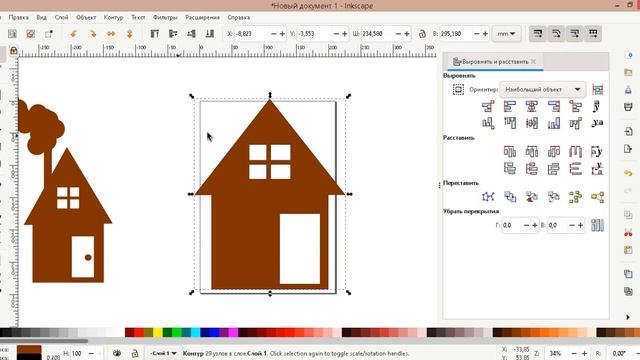Image resolution: width=640 pixels, height=360 pixels.
Task: Click the Y coordinate field
Action: pos(315,34)
